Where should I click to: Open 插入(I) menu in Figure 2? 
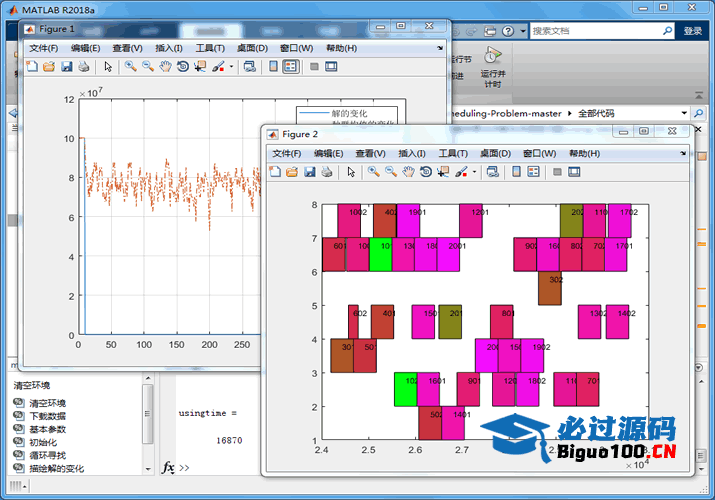tap(411, 153)
